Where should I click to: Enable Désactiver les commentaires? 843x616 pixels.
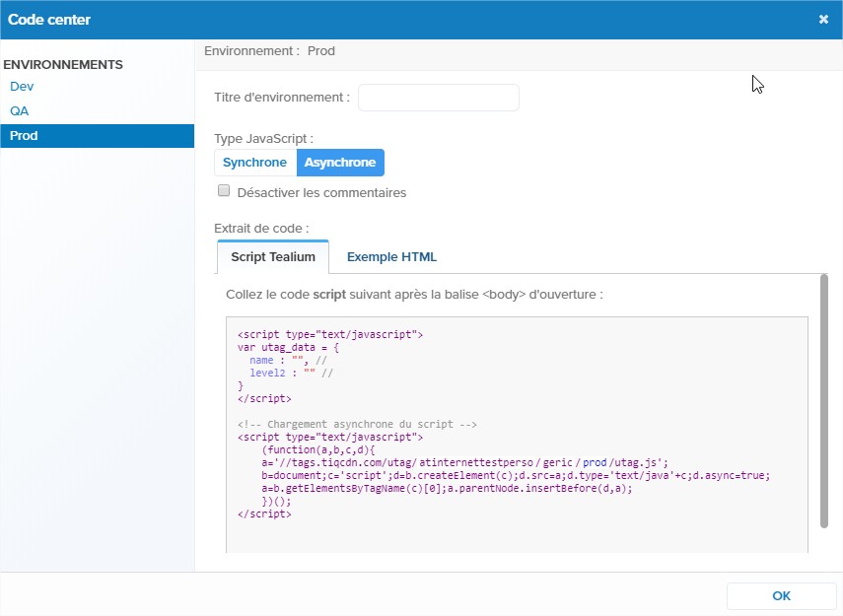point(224,188)
